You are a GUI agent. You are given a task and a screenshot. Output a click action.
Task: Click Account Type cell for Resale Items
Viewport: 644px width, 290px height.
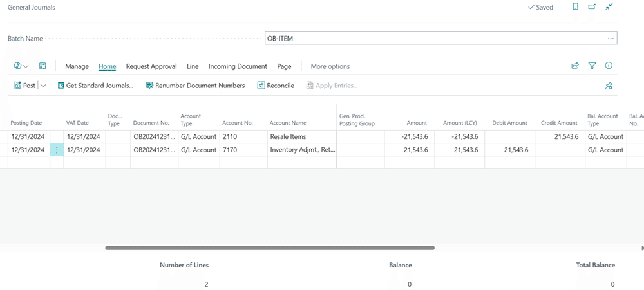tap(199, 137)
